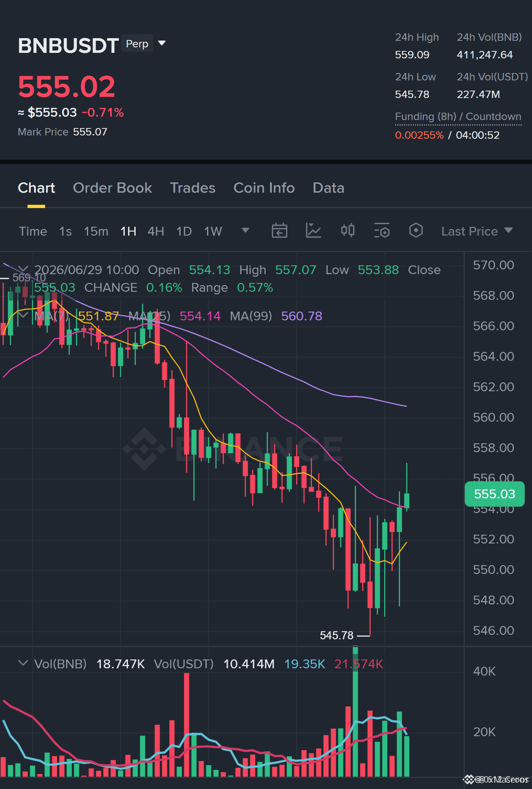
Task: Click the current price tag 555.03 on axis
Action: [x=494, y=494]
